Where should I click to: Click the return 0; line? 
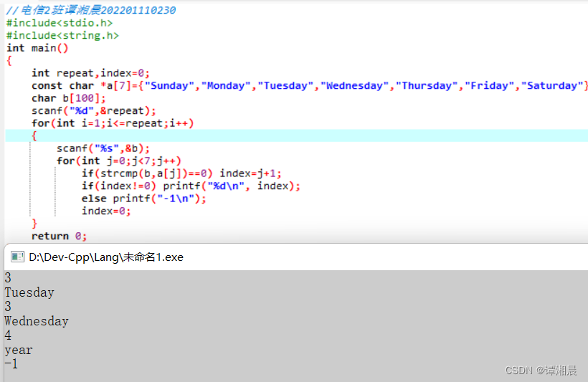click(x=60, y=237)
